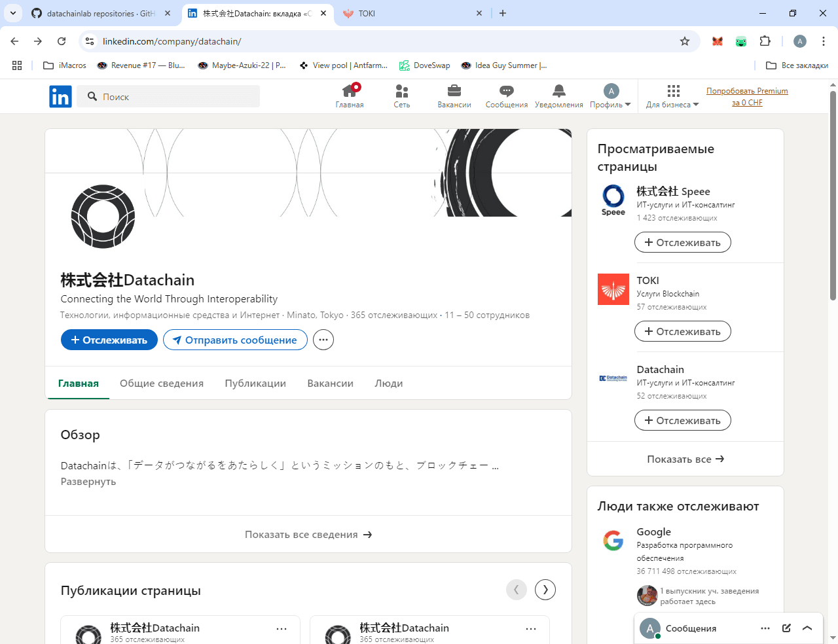Go forward in the browser history
The image size is (838, 644).
click(38, 41)
